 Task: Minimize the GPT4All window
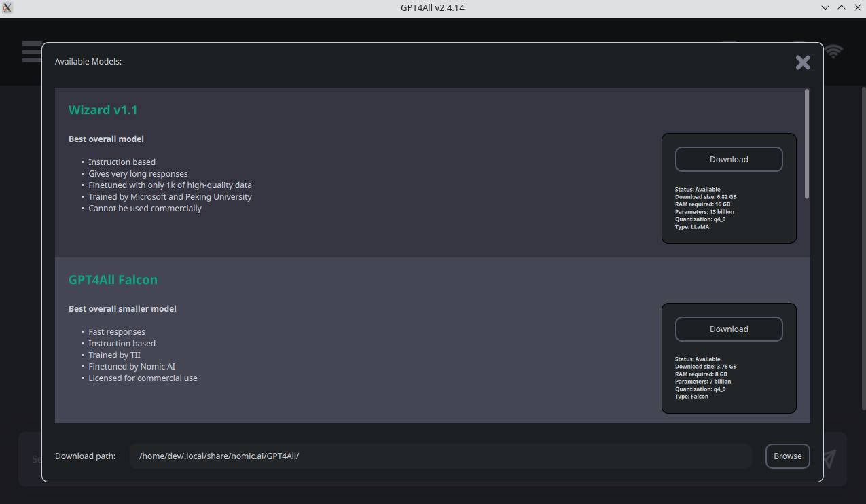pos(825,7)
